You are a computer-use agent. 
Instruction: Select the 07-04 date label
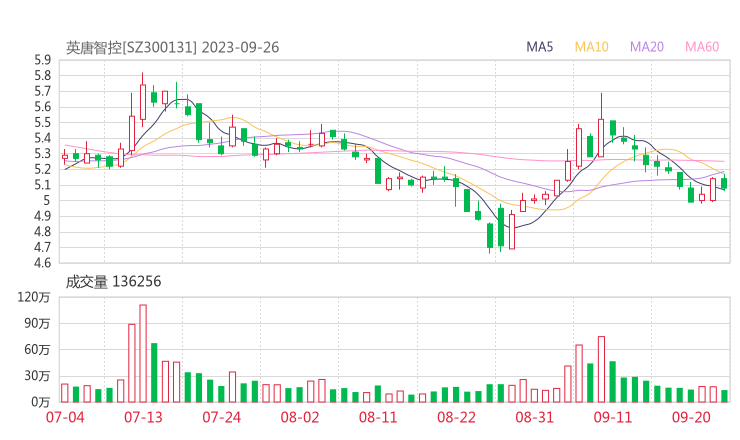[x=65, y=417]
